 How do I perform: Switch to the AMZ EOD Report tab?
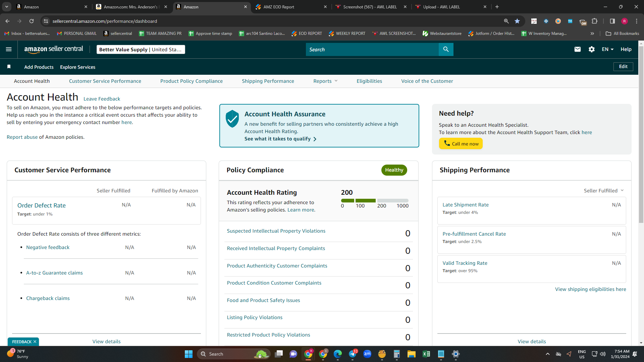tap(290, 7)
